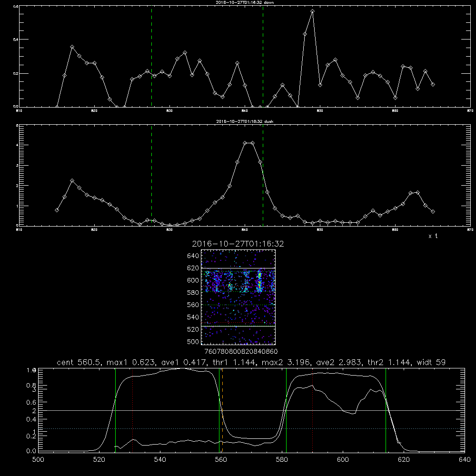
Task: Click the top plot title ending in 'dawn'
Action: [245, 2]
